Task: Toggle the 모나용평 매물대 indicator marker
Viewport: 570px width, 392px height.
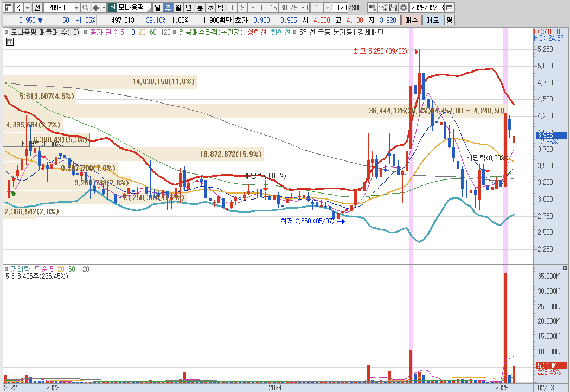Action: coord(6,33)
